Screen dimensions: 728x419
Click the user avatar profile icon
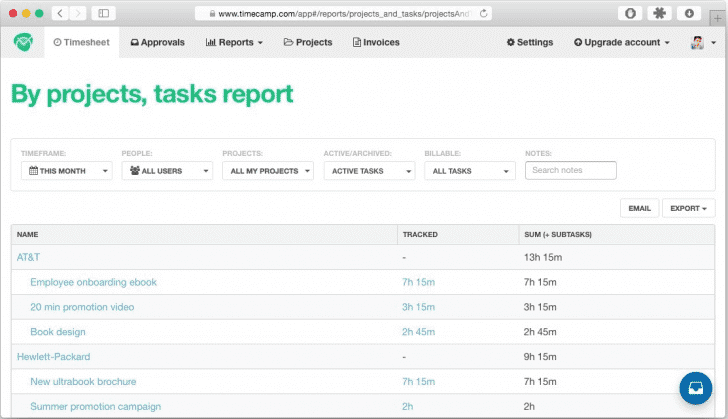tap(697, 42)
